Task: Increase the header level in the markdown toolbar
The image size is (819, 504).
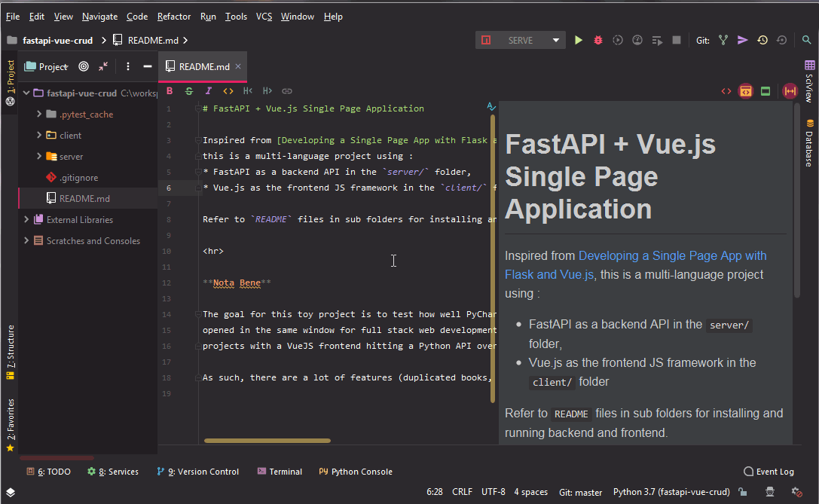Action: (x=267, y=91)
